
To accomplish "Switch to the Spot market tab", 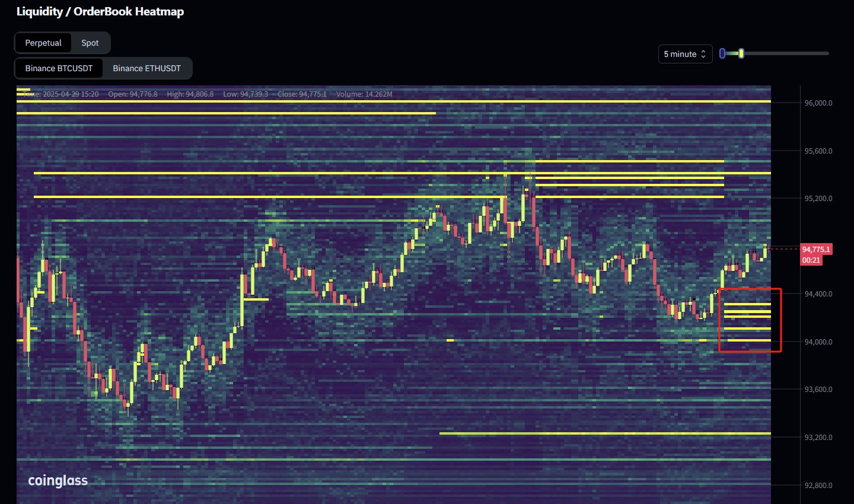I will pyautogui.click(x=90, y=43).
